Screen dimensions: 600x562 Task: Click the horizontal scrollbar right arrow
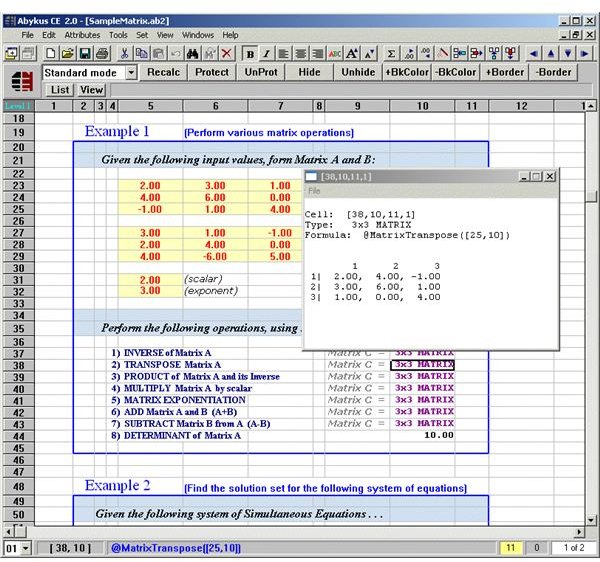pos(579,532)
